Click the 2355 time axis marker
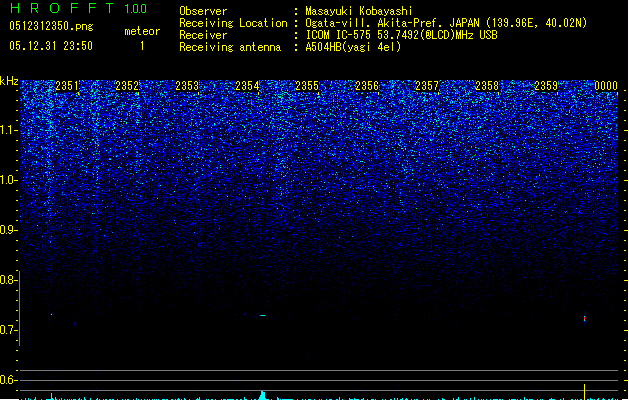Image resolution: width=629 pixels, height=400 pixels. click(x=307, y=86)
